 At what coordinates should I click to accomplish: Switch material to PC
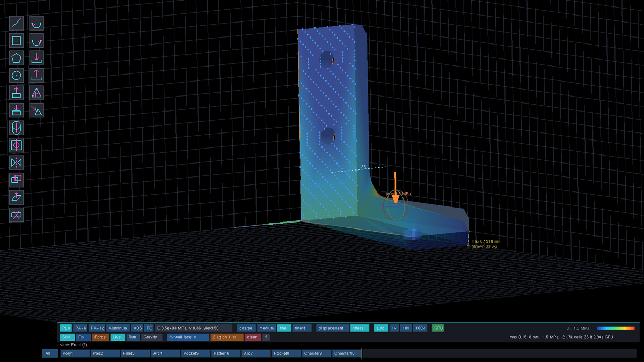click(149, 328)
